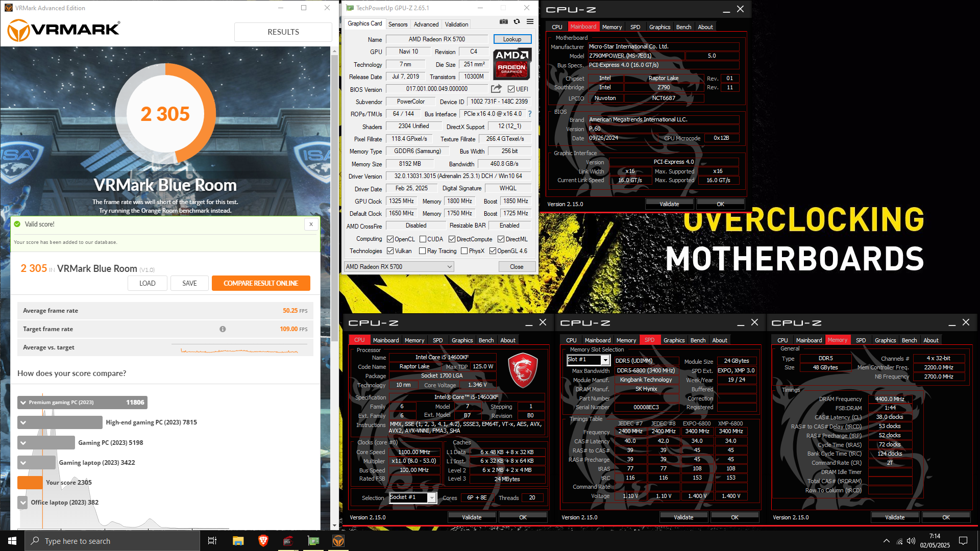The image size is (980, 551).
Task: Click the scrollbar down arrow in VRMark
Action: (x=335, y=526)
